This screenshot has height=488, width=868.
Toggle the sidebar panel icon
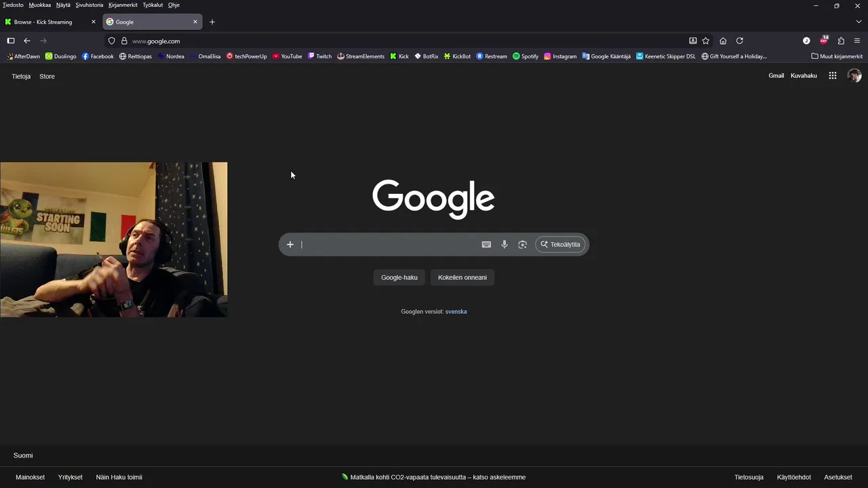coord(11,41)
